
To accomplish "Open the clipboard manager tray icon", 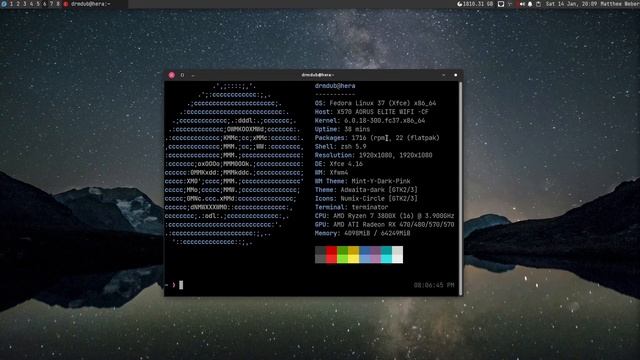I will pos(538,4).
